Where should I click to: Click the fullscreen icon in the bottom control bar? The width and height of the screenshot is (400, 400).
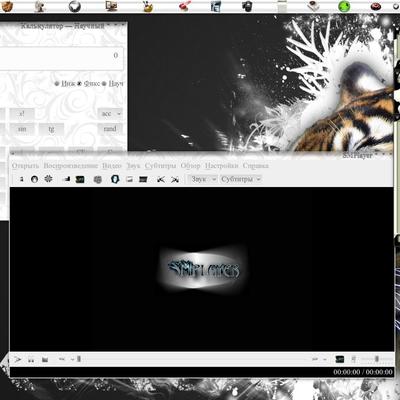pyautogui.click(x=339, y=359)
